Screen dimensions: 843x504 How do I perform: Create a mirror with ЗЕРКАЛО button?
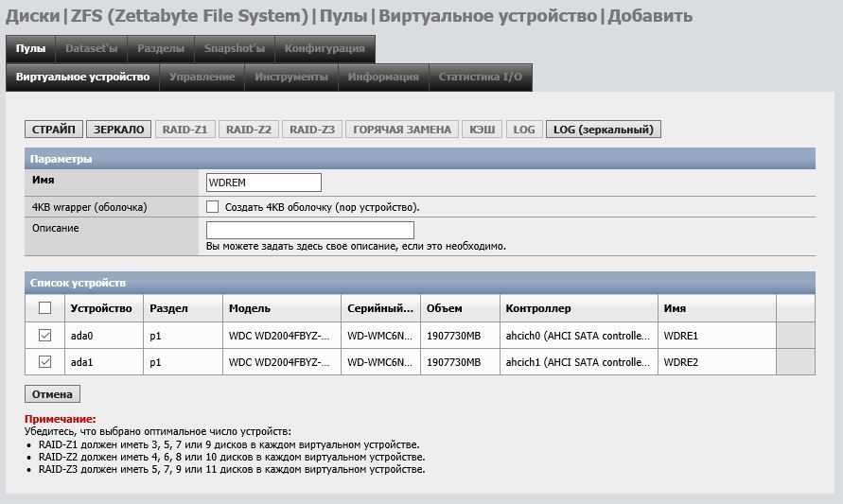pos(118,130)
